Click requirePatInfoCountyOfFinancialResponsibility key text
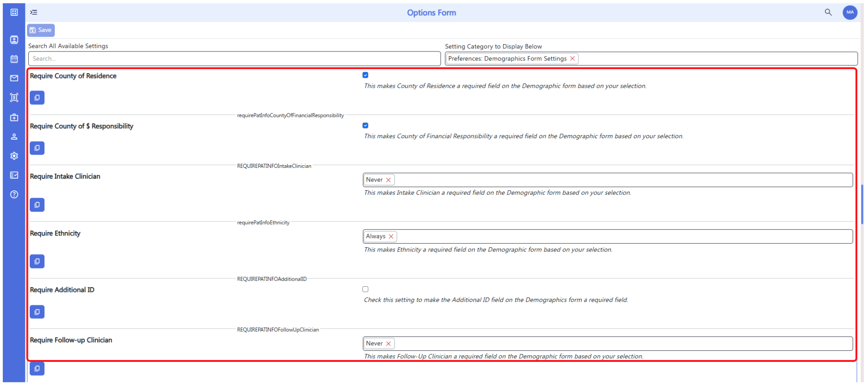Screen dimensions: 868x386 pyautogui.click(x=290, y=116)
